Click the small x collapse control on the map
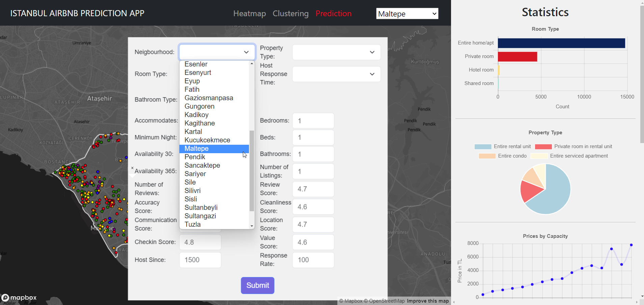The width and height of the screenshot is (644, 305). pos(132,168)
